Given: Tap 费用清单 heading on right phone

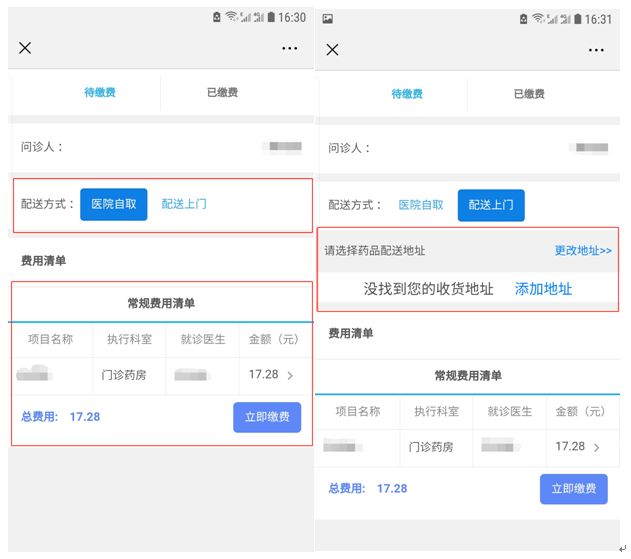Looking at the screenshot, I should point(351,333).
